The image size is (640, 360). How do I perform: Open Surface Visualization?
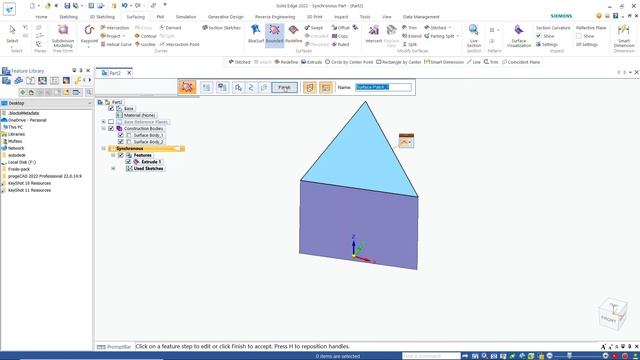point(519,35)
